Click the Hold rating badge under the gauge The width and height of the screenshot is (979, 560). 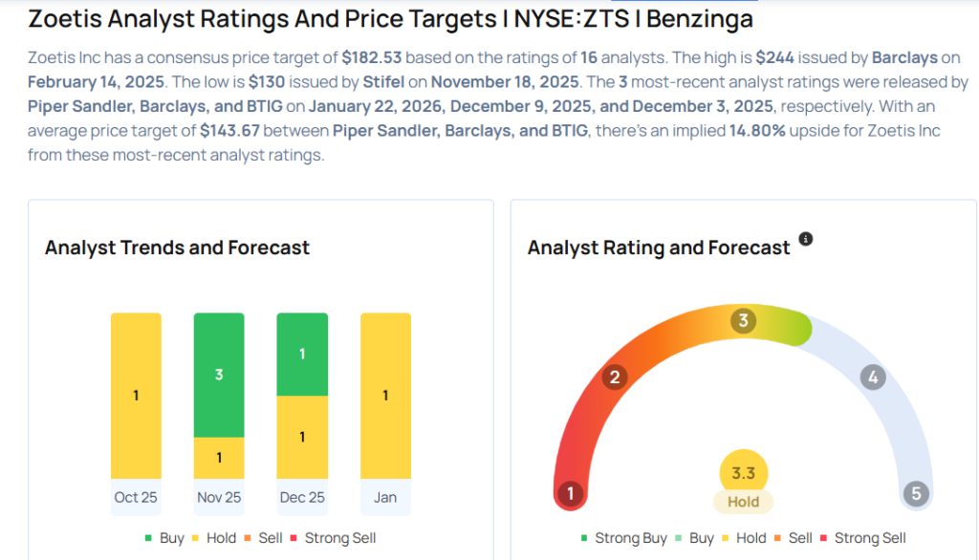743,502
